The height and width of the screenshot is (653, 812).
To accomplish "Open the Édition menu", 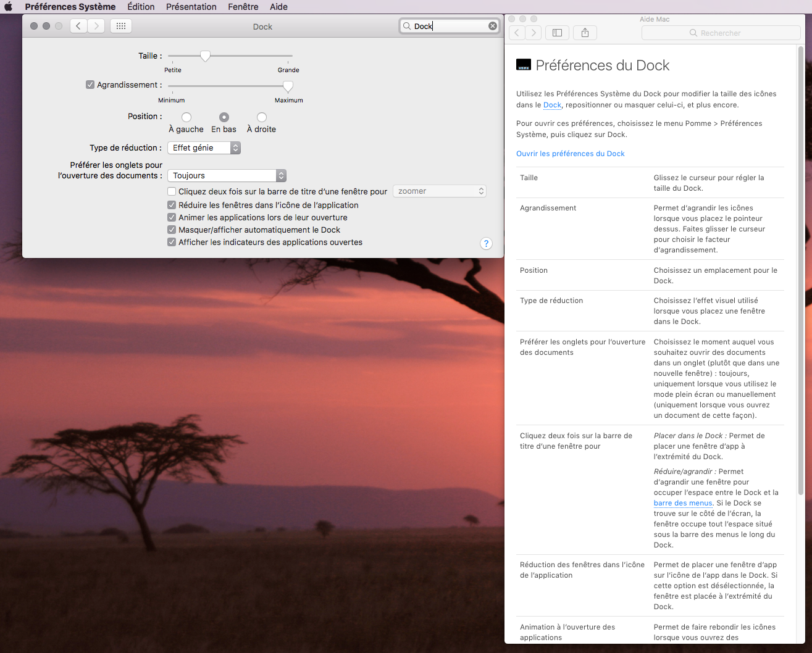I will coord(141,7).
